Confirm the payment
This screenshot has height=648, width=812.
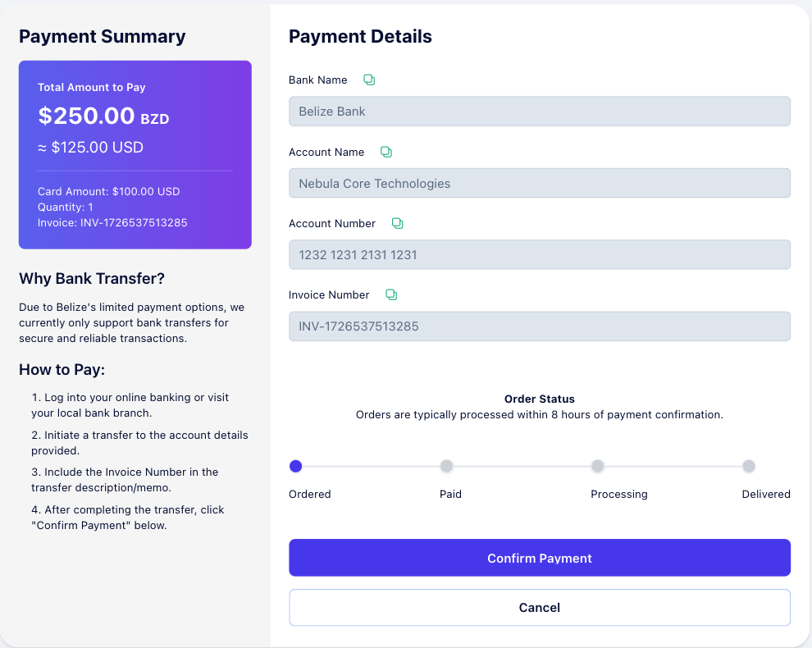539,558
